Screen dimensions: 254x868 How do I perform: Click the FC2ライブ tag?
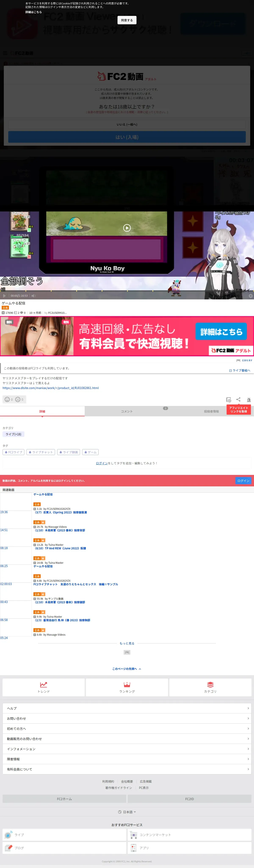14,452
